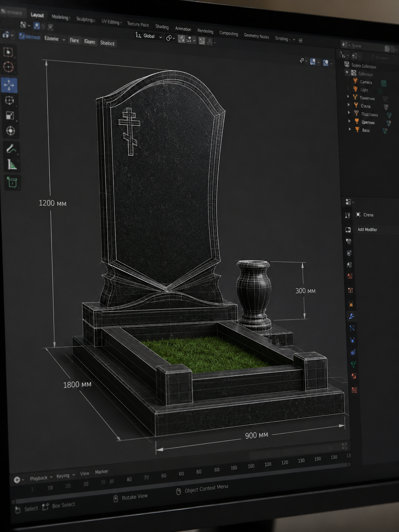This screenshot has width=399, height=532.
Task: Expand the Ваза item in the outliner
Action: click(350, 129)
